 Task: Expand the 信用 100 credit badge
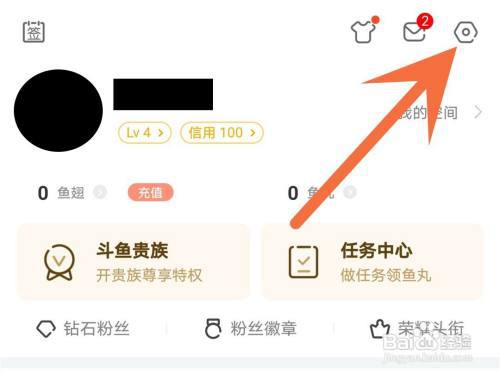222,133
